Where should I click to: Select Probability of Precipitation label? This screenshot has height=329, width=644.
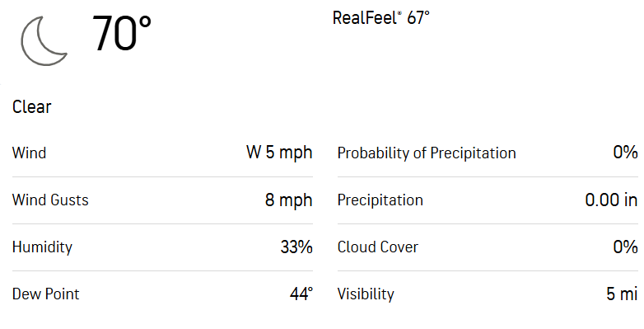(x=427, y=153)
